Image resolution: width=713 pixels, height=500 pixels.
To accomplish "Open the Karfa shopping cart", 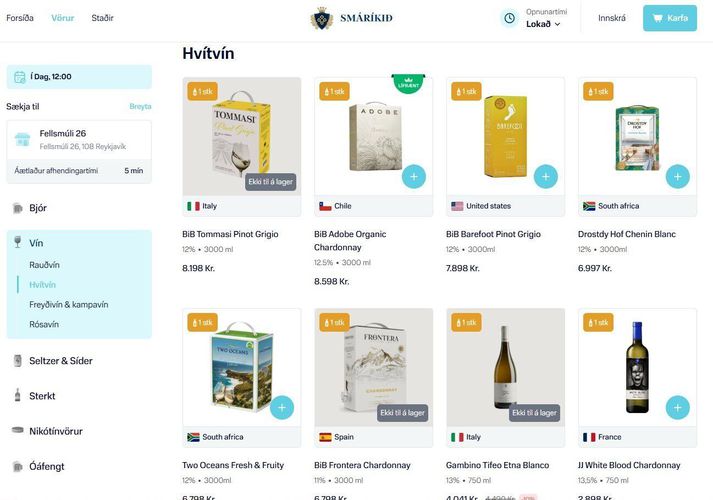I will tap(669, 18).
